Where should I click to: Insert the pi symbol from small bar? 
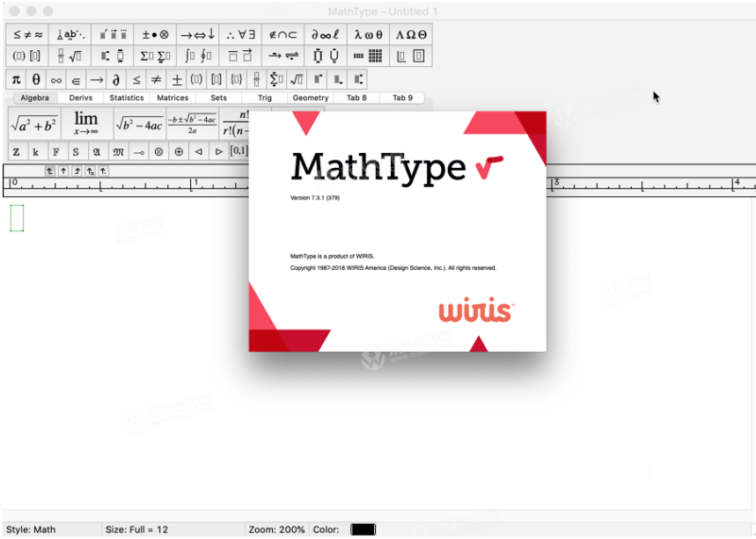17,79
